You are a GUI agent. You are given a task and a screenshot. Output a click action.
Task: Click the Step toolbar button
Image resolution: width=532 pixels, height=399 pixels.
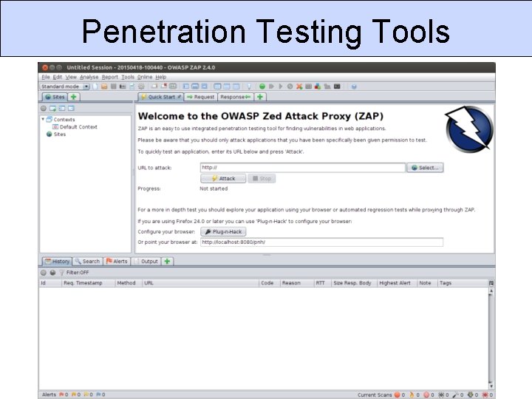tap(271, 86)
